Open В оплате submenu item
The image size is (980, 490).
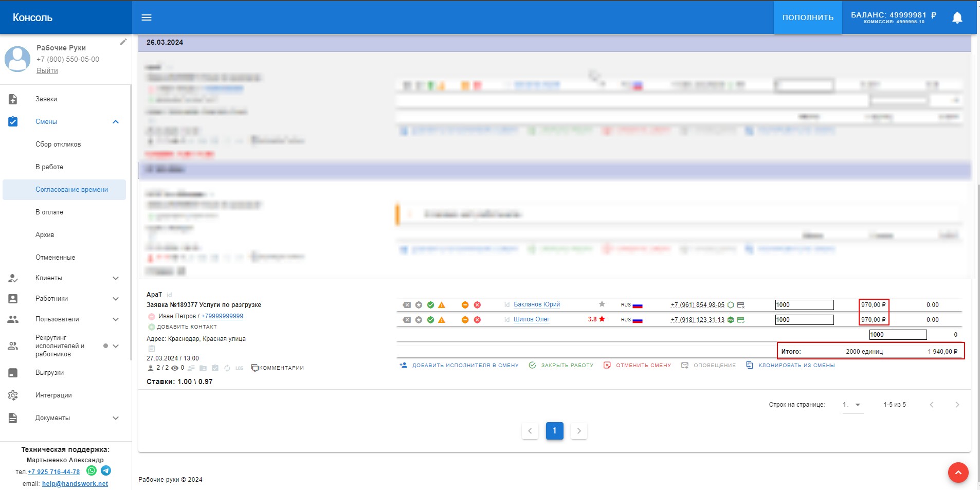pos(49,212)
